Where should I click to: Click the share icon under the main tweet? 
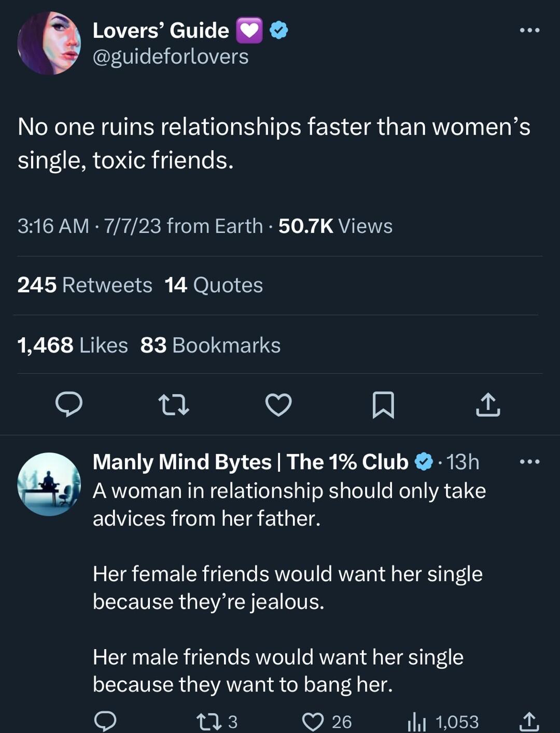487,406
